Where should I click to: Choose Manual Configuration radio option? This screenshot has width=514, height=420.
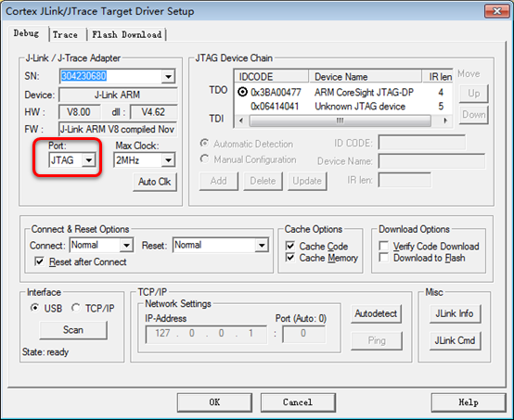205,159
